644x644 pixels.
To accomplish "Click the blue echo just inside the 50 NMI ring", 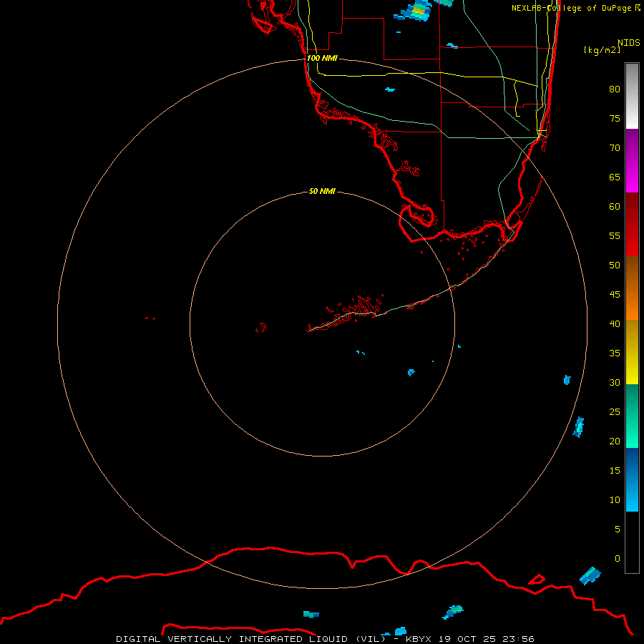I will pos(411,372).
